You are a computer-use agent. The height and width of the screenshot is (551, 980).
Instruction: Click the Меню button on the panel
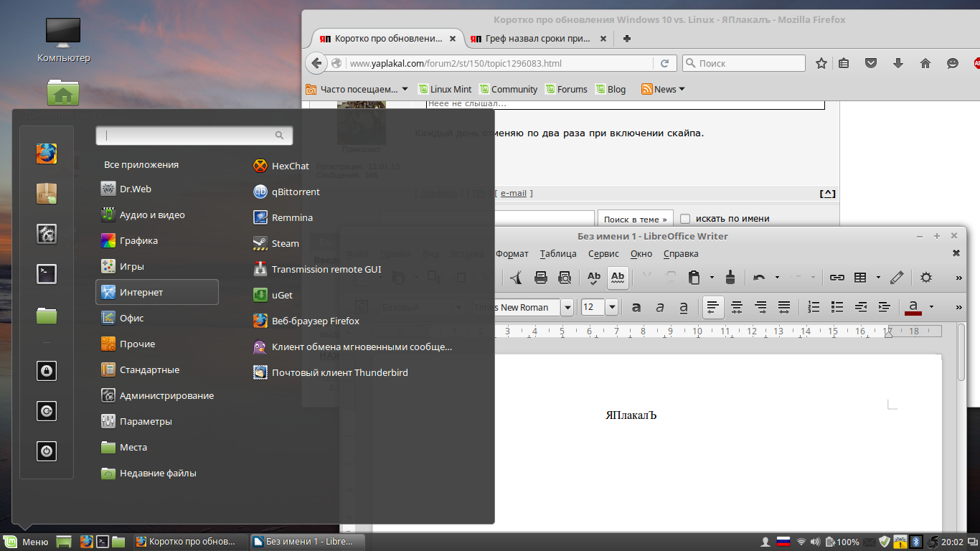tap(27, 542)
